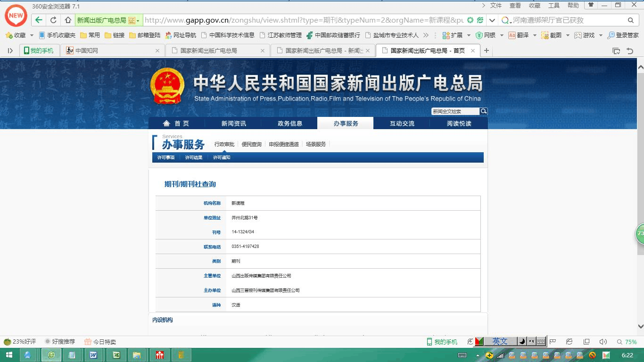Image resolution: width=644 pixels, height=362 pixels.
Task: Open the 收藏 favorites star button
Action: [x=16, y=35]
